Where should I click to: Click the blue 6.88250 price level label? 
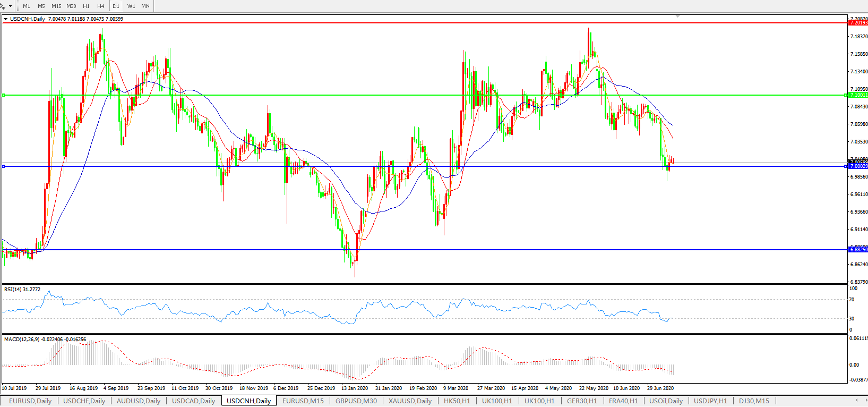click(x=858, y=250)
